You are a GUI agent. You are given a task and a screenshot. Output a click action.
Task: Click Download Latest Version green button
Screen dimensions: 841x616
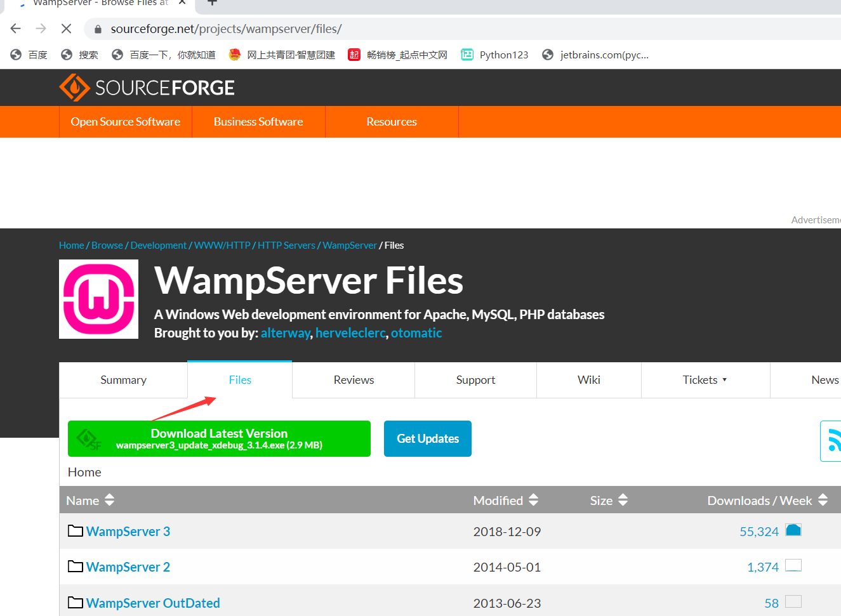coord(219,438)
